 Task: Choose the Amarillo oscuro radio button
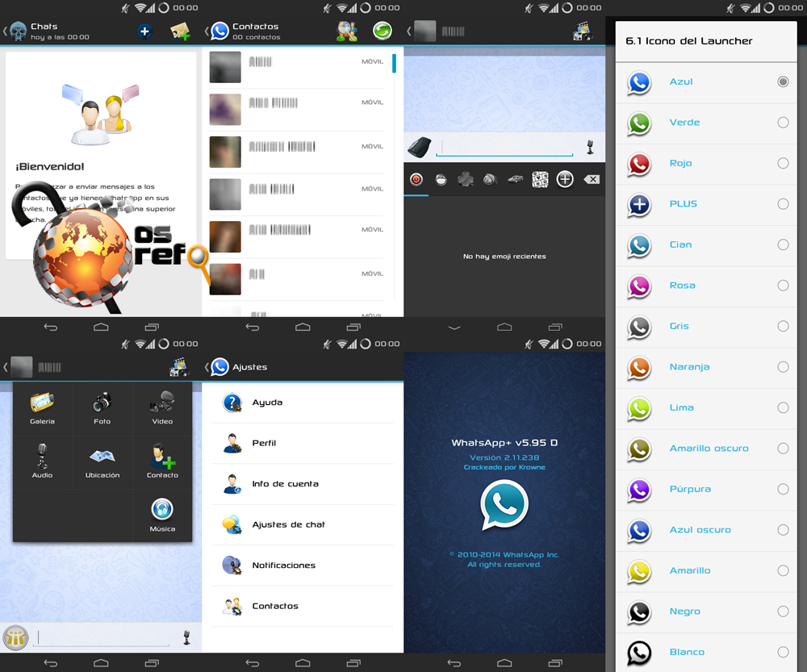pyautogui.click(x=783, y=449)
